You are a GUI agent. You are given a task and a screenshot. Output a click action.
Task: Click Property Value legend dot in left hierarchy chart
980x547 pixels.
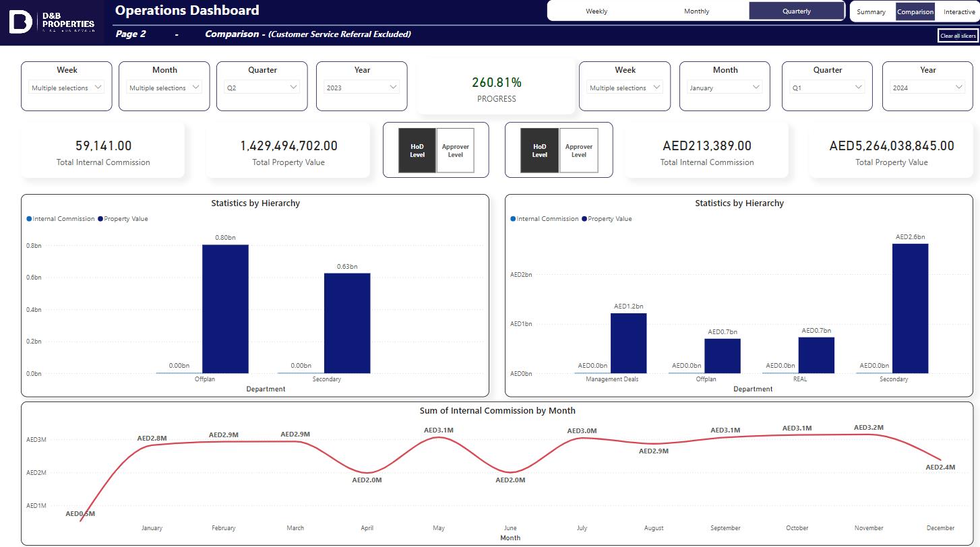[x=100, y=219]
